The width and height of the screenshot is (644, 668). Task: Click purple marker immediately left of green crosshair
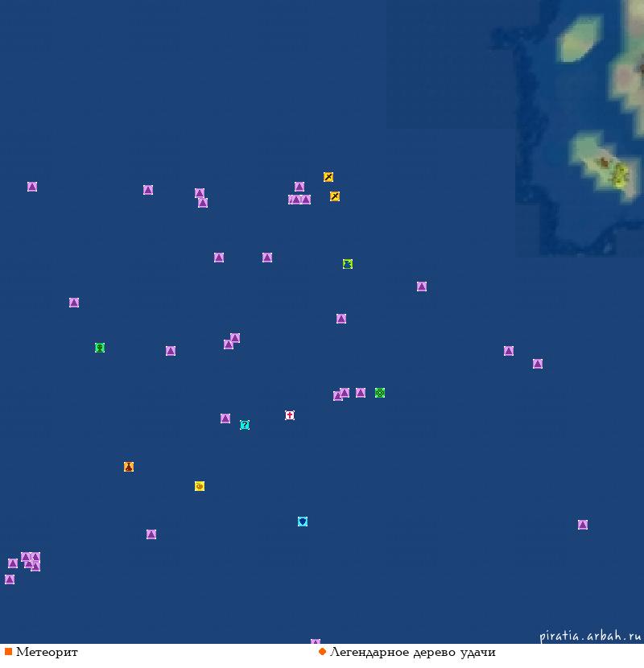coord(361,393)
